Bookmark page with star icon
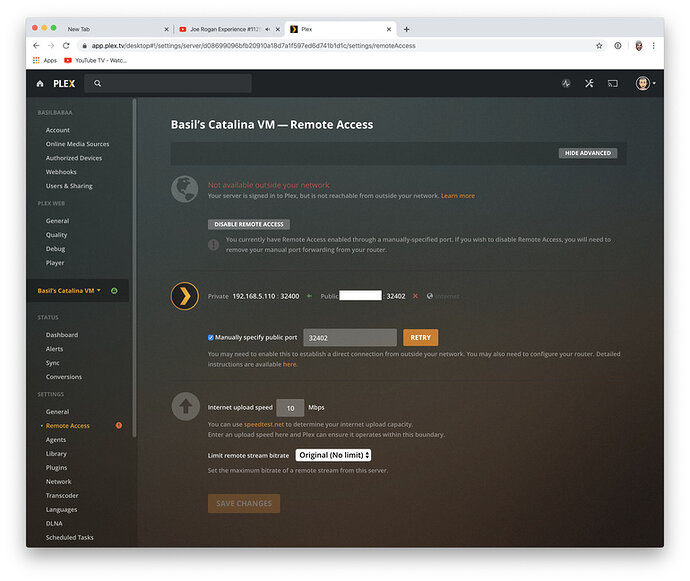Image resolution: width=690 pixels, height=581 pixels. [x=599, y=46]
